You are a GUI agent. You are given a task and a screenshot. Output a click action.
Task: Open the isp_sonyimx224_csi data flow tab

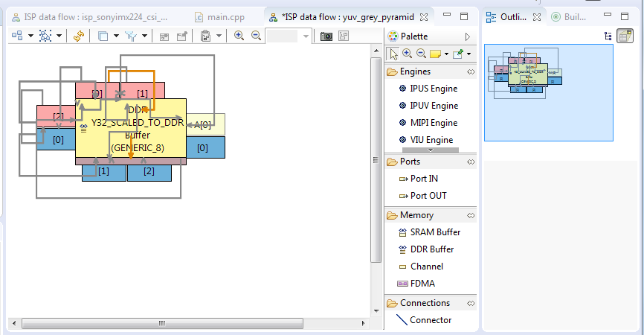[89, 17]
